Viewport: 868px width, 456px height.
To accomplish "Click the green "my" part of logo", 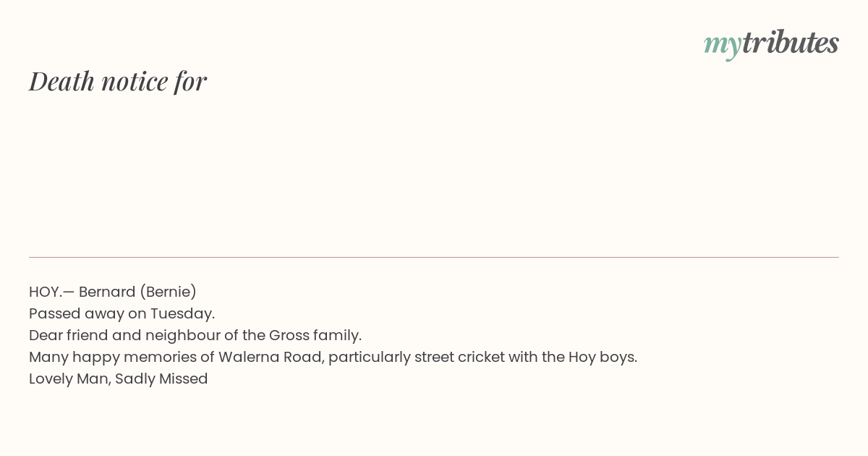I will coord(723,46).
